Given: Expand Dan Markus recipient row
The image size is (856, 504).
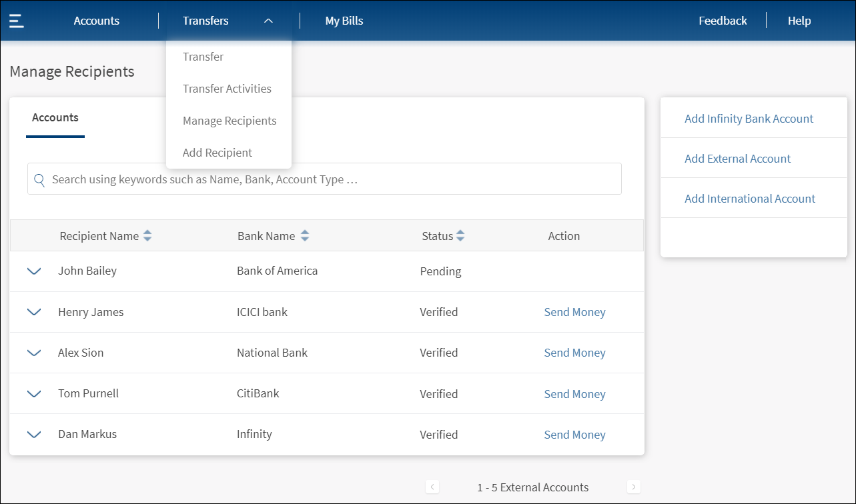Looking at the screenshot, I should tap(33, 435).
